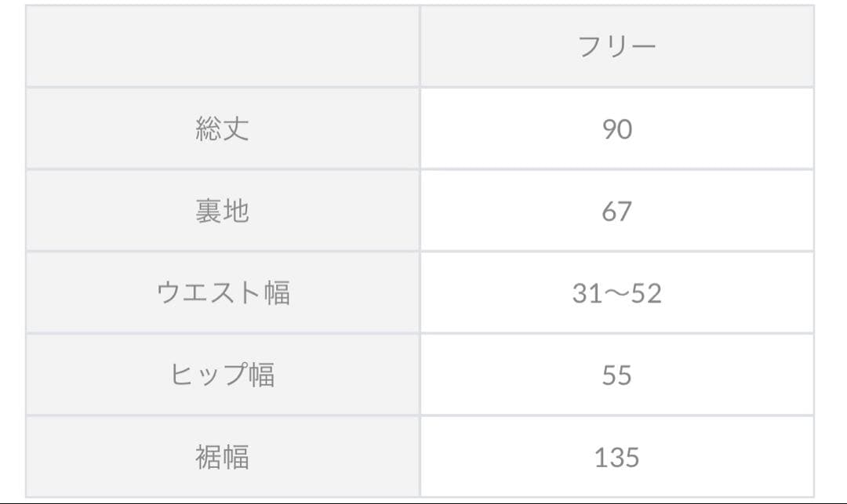Image resolution: width=847 pixels, height=504 pixels.
Task: Click the empty top-left header cell
Action: (x=223, y=47)
